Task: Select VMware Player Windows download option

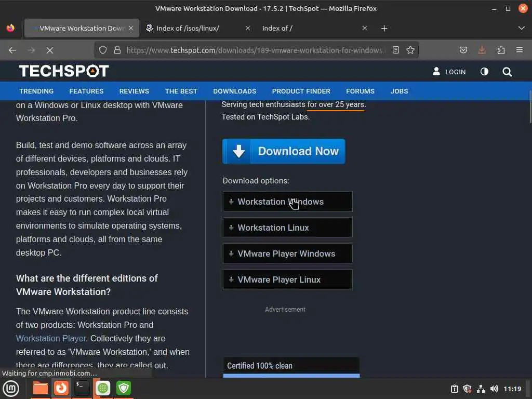Action: [x=288, y=254]
